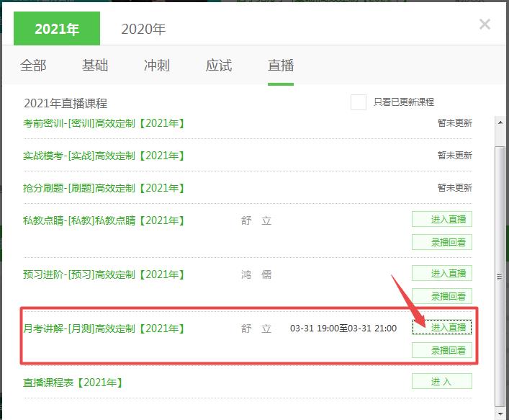Enter the live stream for 私教点睛 course
The width and height of the screenshot is (509, 420).
442,219
